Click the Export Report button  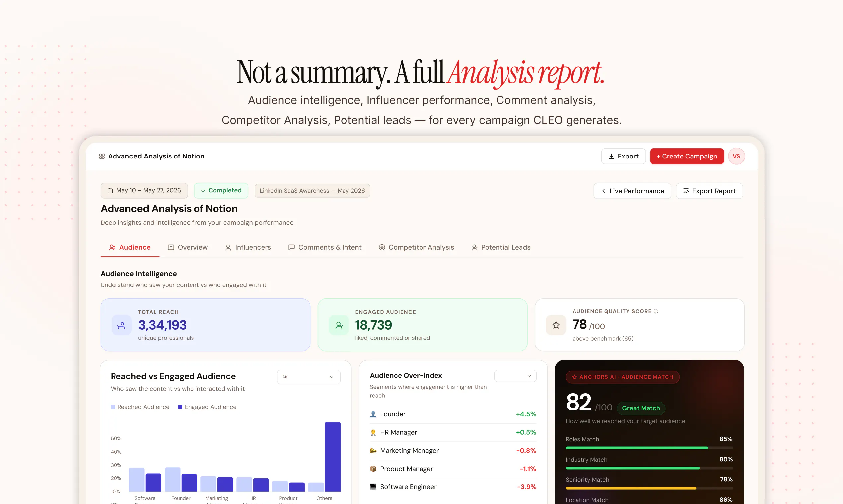[709, 191]
